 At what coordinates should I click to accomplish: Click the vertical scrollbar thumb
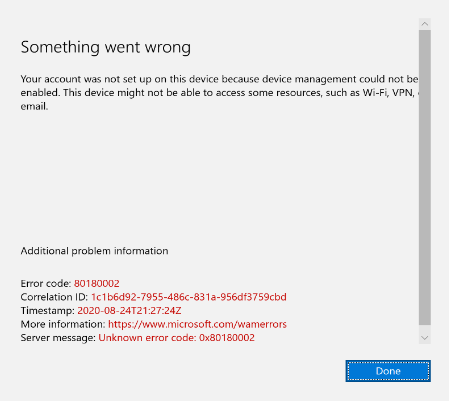coord(425,177)
